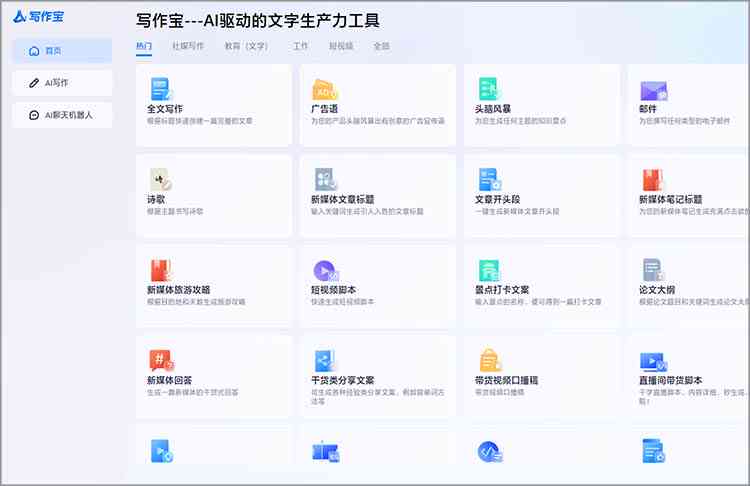Open the 诗歌 tool icon

[x=161, y=179]
